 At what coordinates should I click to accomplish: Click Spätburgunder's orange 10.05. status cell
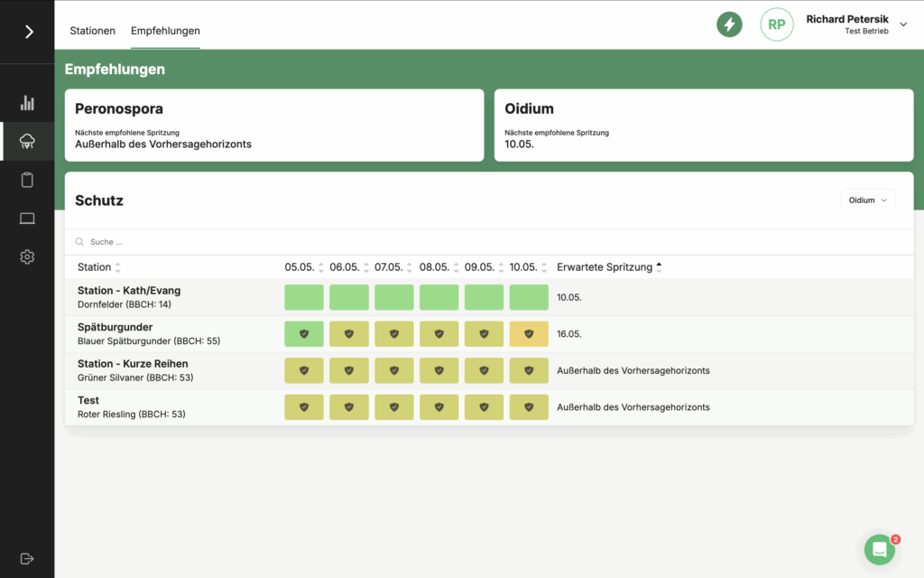click(x=529, y=334)
